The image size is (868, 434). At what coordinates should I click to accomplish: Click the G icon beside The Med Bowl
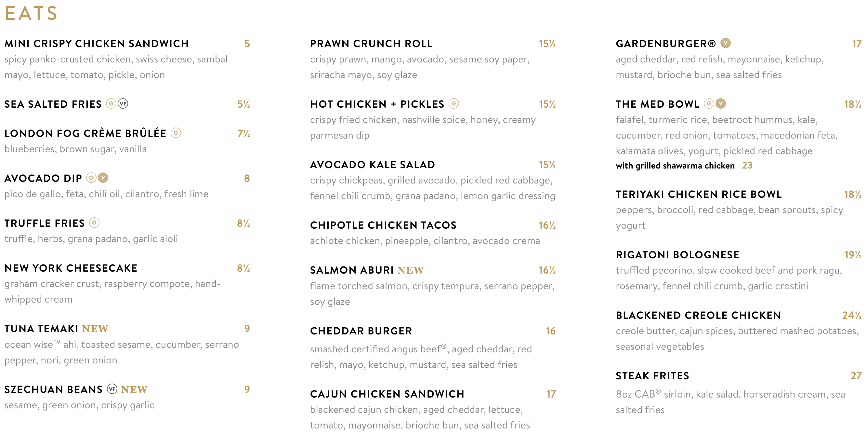pos(709,103)
